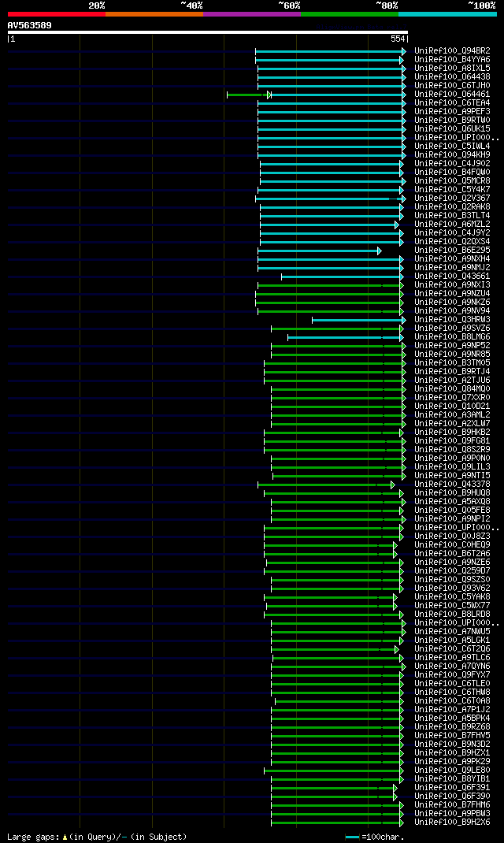Viewport: 504px width, 843px height.
Task: Select label UniRef100_C5Y4K7
Action: pyautogui.click(x=452, y=189)
